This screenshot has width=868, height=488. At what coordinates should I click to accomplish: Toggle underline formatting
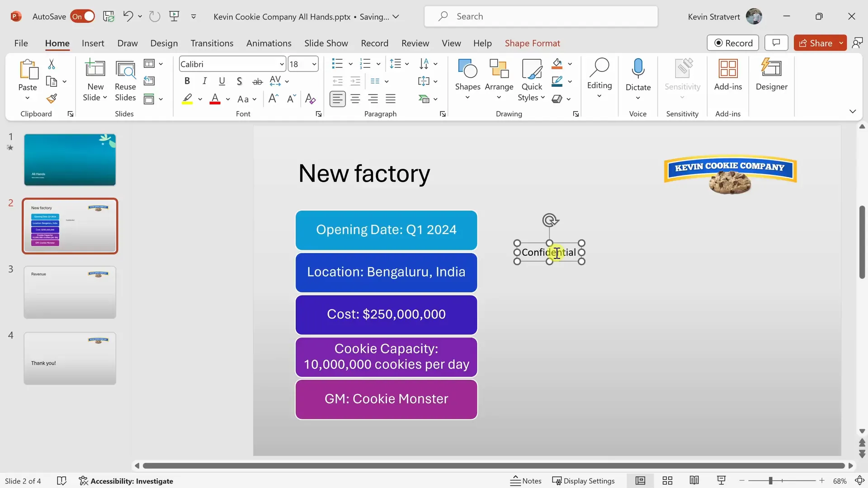click(x=222, y=81)
